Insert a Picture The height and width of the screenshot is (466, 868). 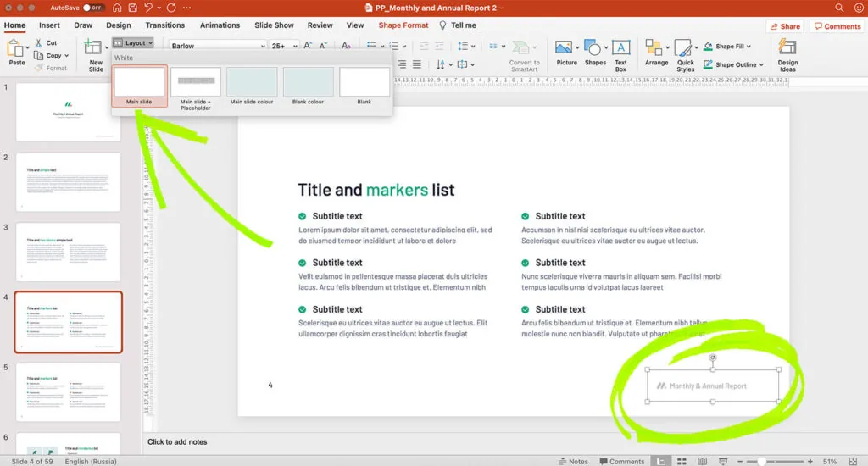click(566, 53)
